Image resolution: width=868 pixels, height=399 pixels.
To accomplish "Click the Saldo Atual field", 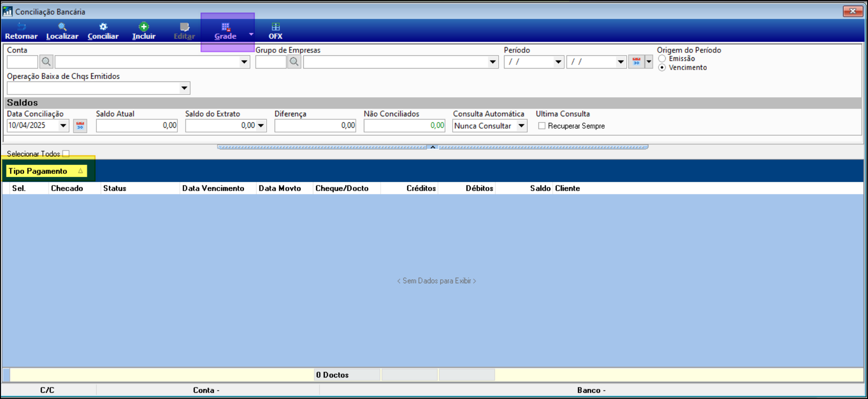I will pos(137,126).
